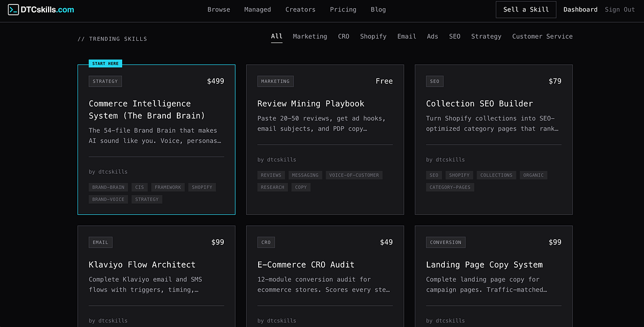This screenshot has width=644, height=327.
Task: Visit the Blog link
Action: pyautogui.click(x=378, y=9)
